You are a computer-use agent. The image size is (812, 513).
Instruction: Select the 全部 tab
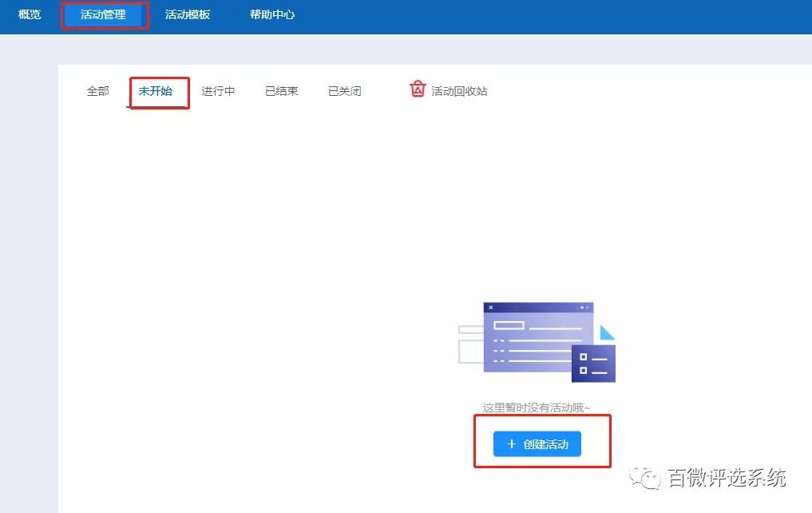(97, 91)
